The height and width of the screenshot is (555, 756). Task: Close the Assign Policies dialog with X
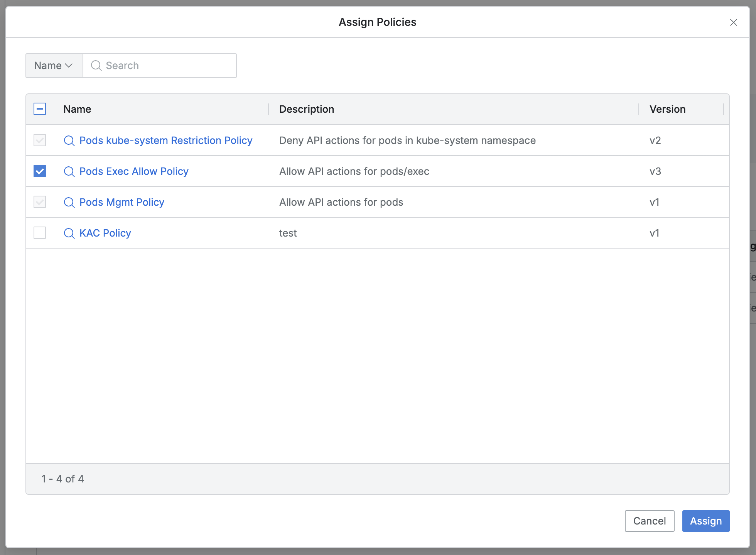tap(733, 22)
